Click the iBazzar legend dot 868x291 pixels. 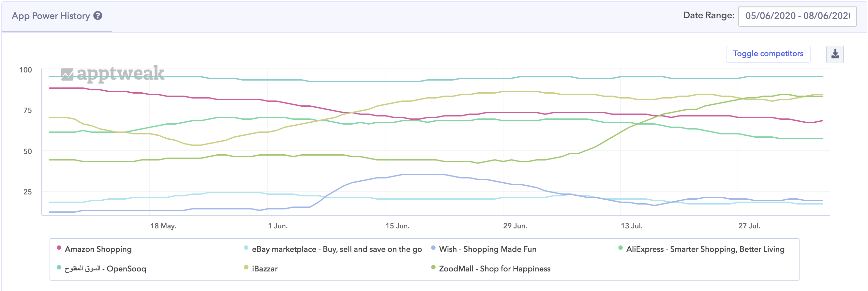246,269
